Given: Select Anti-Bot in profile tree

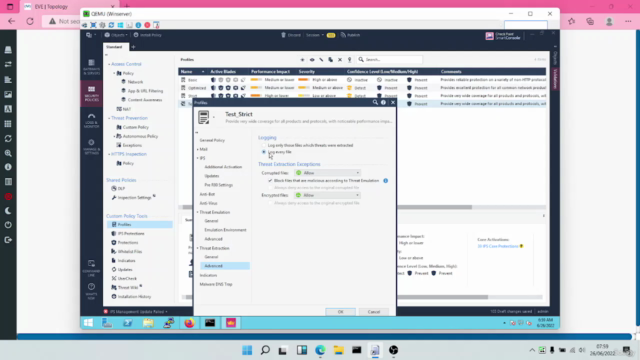Looking at the screenshot, I should coord(207,194).
